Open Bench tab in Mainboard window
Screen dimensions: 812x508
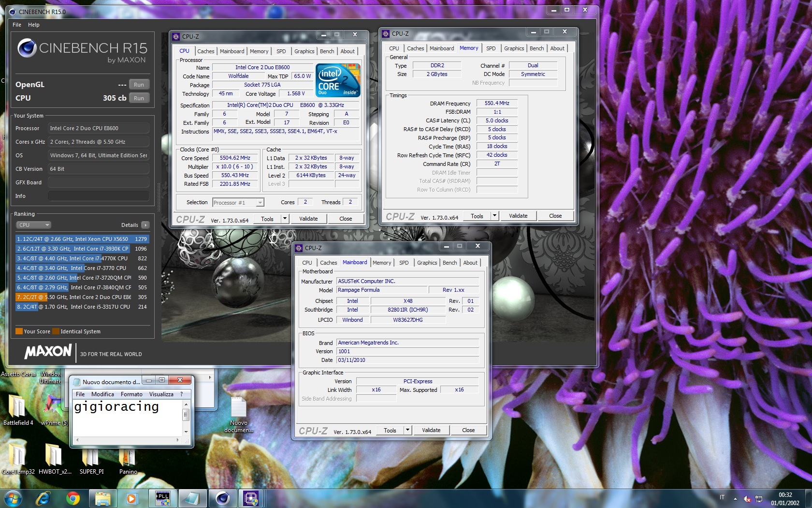[x=449, y=263]
